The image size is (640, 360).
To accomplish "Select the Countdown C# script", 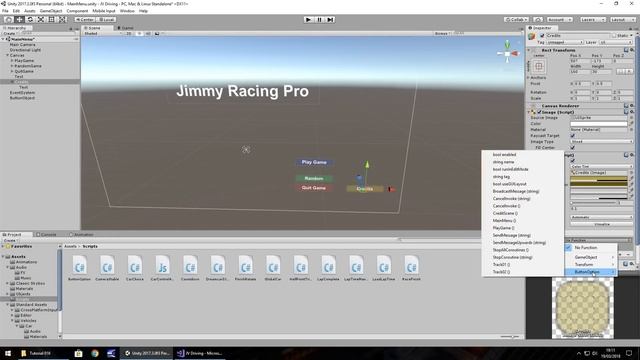I will (x=190, y=267).
